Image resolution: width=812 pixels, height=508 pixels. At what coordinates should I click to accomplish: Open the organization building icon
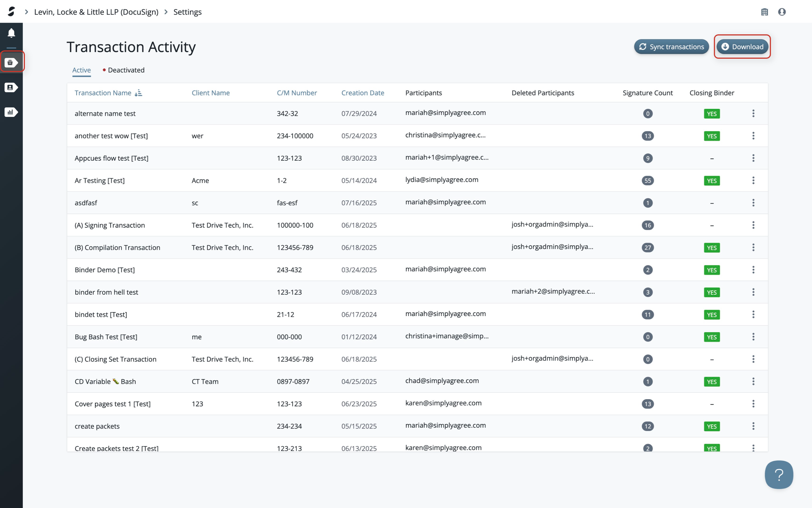[x=764, y=12]
